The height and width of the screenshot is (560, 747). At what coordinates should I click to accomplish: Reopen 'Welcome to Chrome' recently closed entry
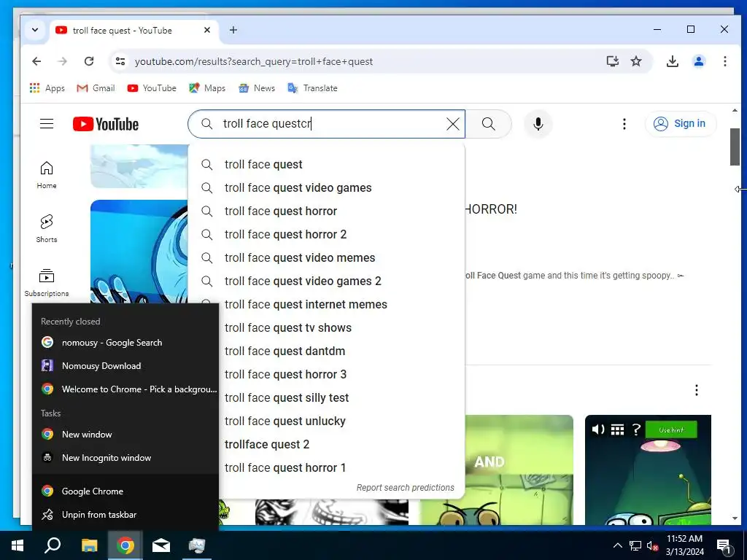tap(125, 389)
